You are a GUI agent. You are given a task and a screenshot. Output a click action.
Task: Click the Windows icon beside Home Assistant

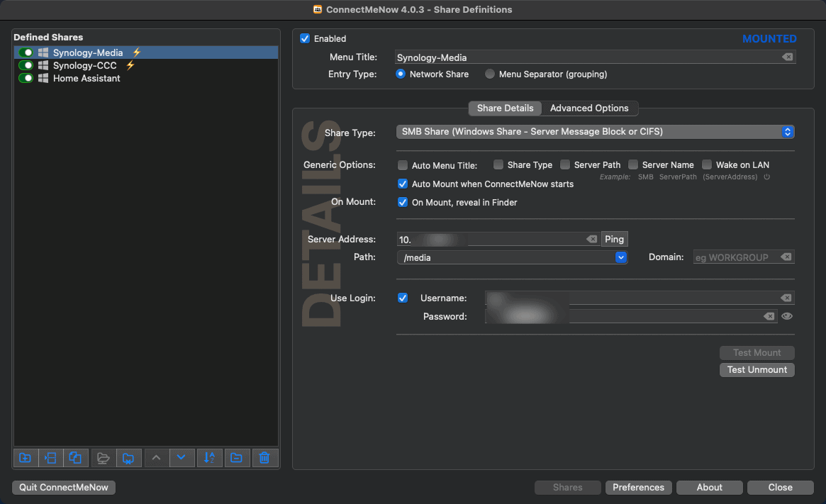43,78
